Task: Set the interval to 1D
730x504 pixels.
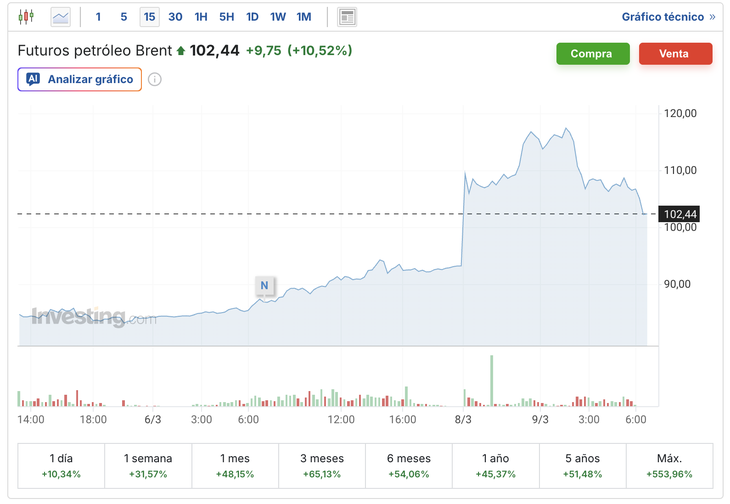Action: point(252,17)
